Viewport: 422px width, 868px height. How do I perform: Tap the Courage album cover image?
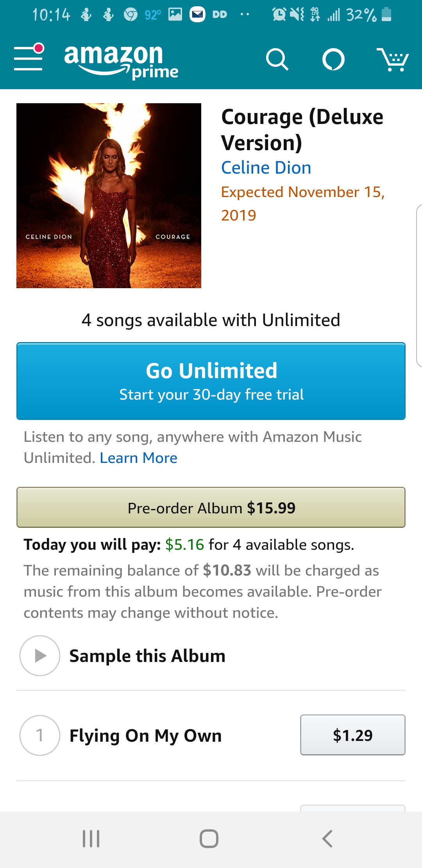click(109, 195)
